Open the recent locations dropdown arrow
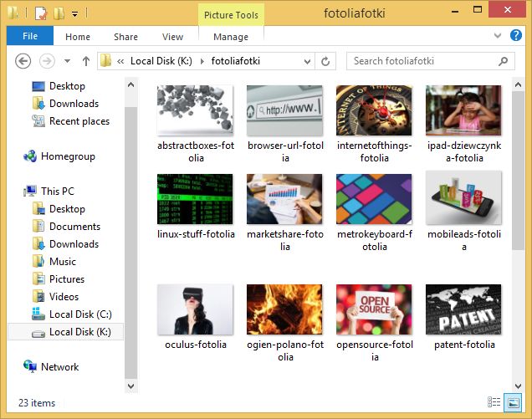The width and height of the screenshot is (532, 419). (x=67, y=61)
